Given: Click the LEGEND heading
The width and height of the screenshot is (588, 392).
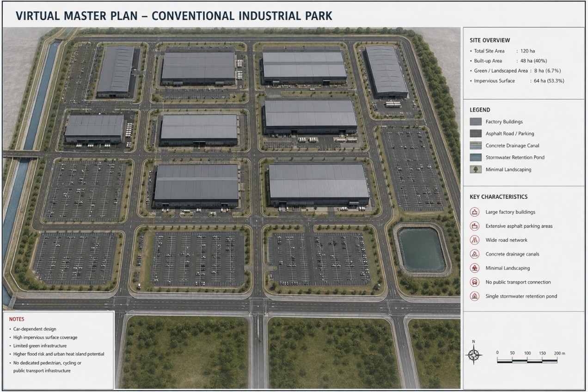Looking at the screenshot, I should [x=480, y=110].
